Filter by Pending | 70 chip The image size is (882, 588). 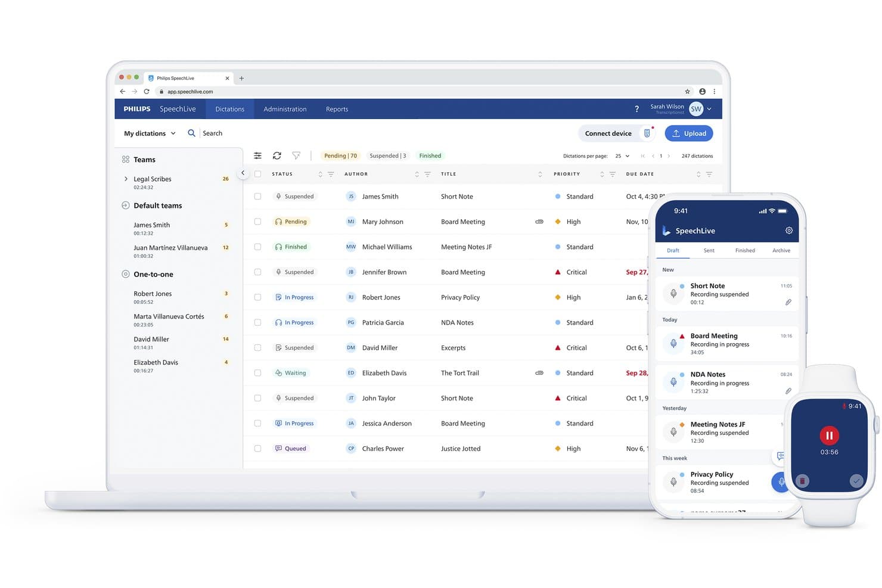[x=341, y=156]
